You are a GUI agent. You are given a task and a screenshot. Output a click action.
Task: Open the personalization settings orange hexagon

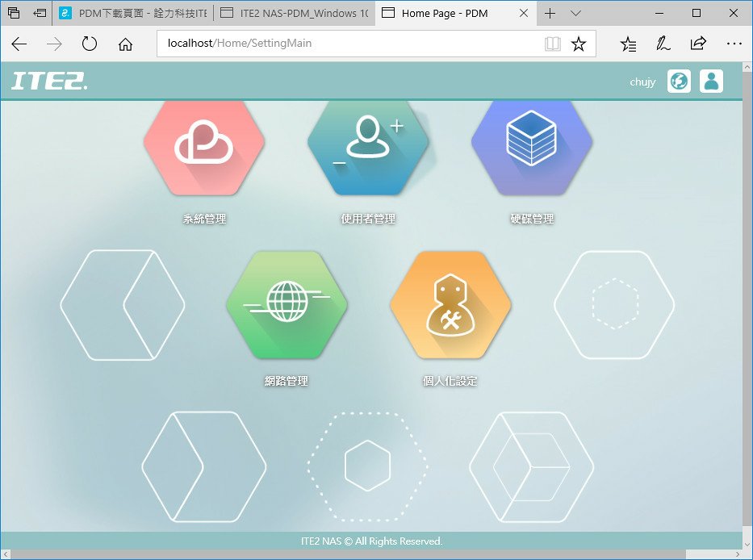(x=450, y=304)
